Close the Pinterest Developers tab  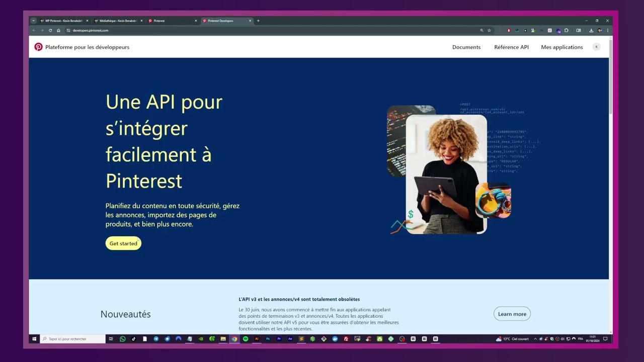tap(250, 21)
